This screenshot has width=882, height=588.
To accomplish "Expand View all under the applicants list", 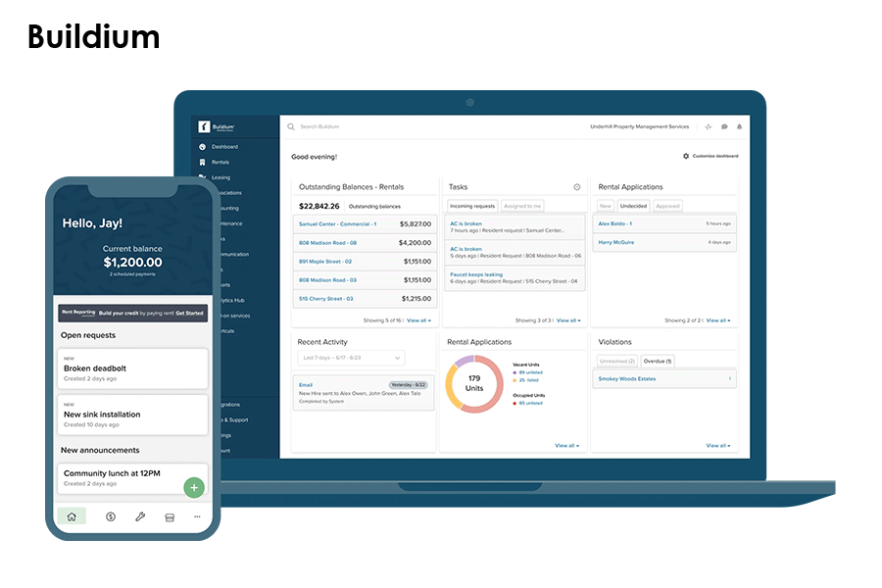I will [x=718, y=320].
